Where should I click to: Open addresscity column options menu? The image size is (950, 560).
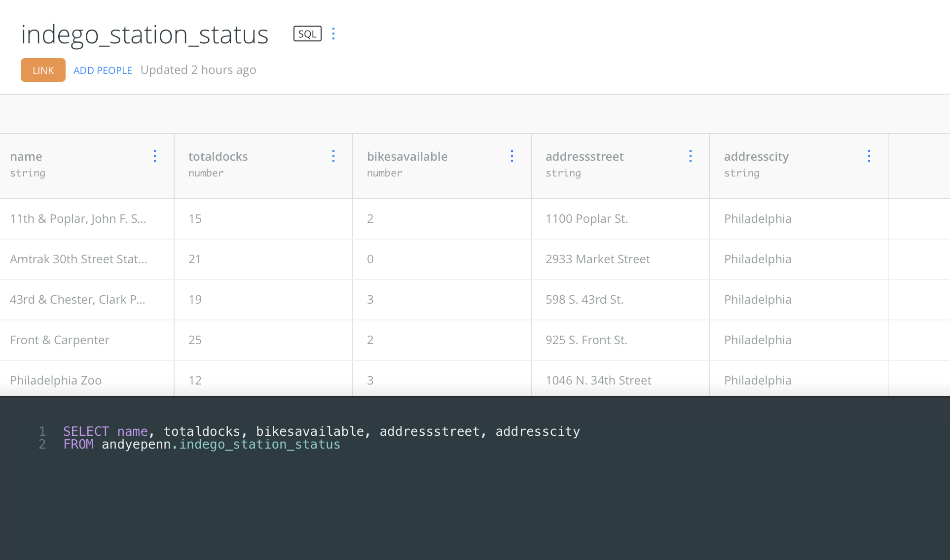click(x=869, y=156)
